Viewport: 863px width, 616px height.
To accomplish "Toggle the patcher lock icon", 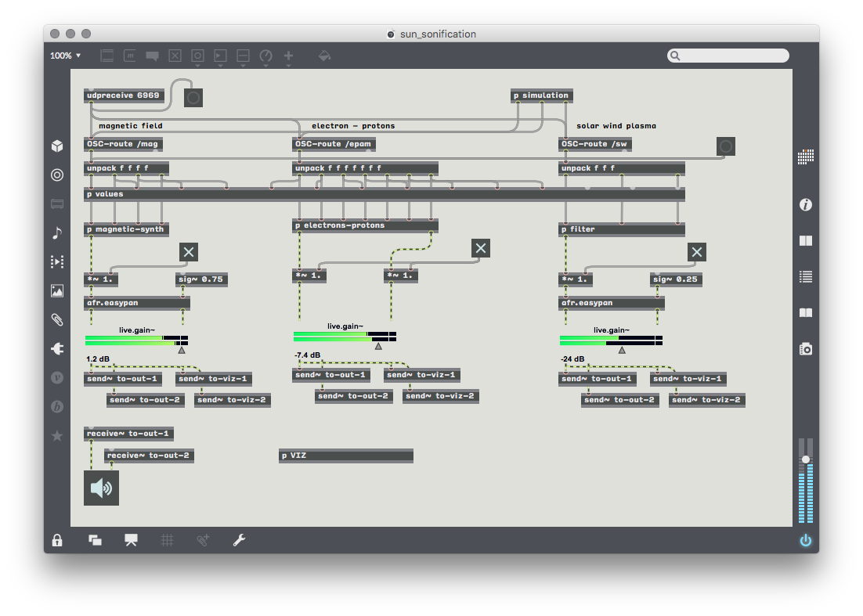I will pos(57,540).
